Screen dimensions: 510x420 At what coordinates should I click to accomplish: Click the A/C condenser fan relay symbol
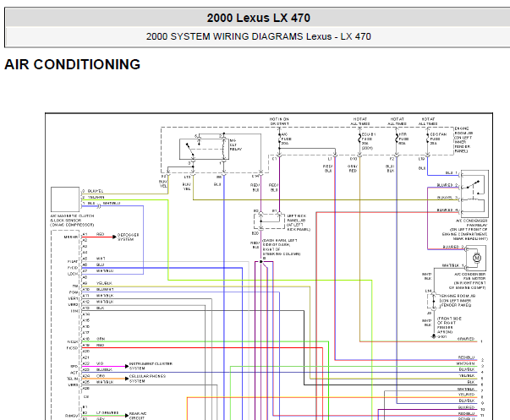point(474,194)
